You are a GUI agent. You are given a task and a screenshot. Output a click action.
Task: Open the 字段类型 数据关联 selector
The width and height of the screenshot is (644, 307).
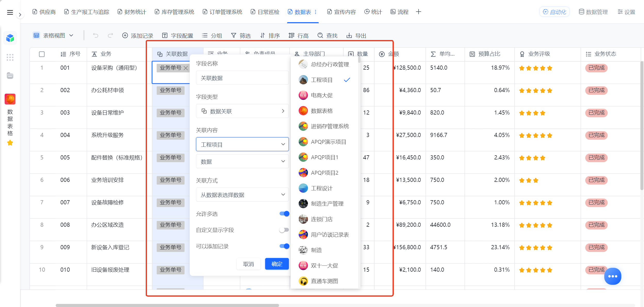(242, 111)
